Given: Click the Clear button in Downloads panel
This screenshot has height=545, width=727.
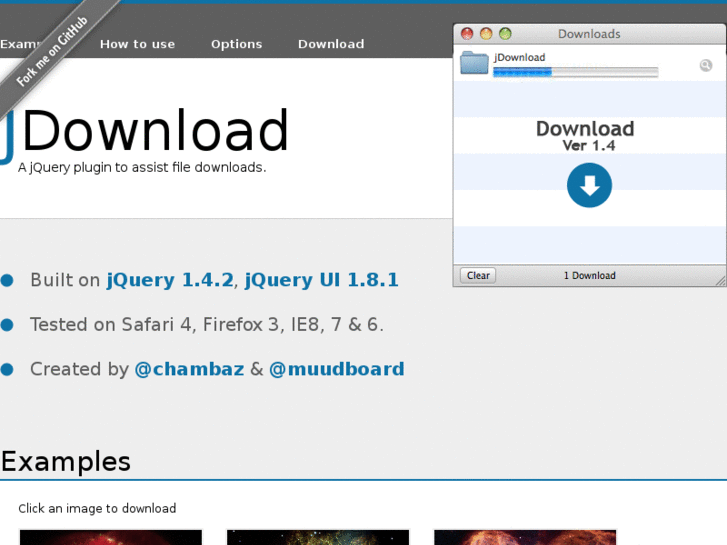Looking at the screenshot, I should [x=478, y=276].
